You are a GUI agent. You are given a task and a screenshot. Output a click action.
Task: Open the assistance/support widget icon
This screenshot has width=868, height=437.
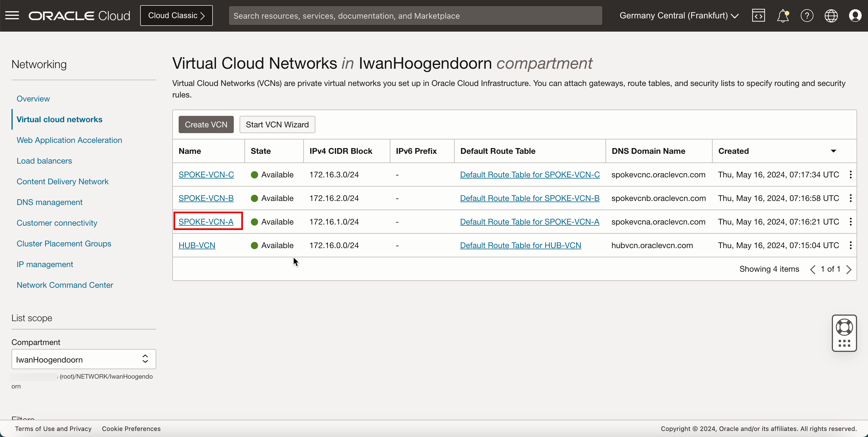(x=844, y=332)
